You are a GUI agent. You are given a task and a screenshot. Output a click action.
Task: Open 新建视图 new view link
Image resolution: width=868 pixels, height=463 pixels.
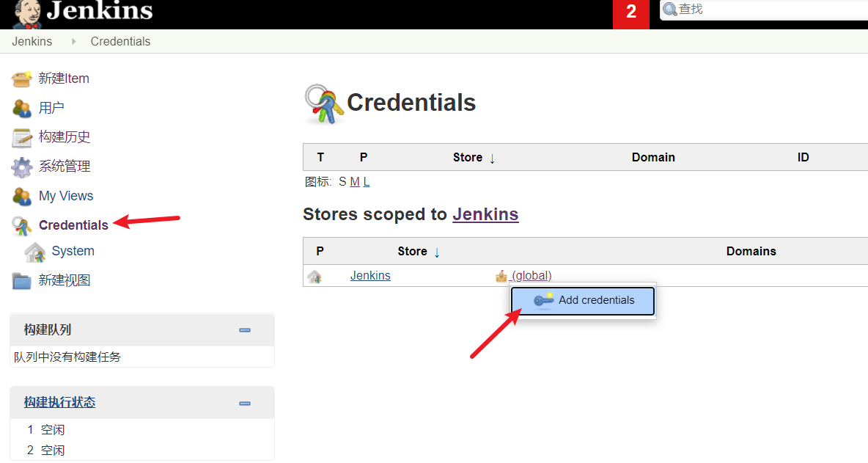pyautogui.click(x=65, y=281)
